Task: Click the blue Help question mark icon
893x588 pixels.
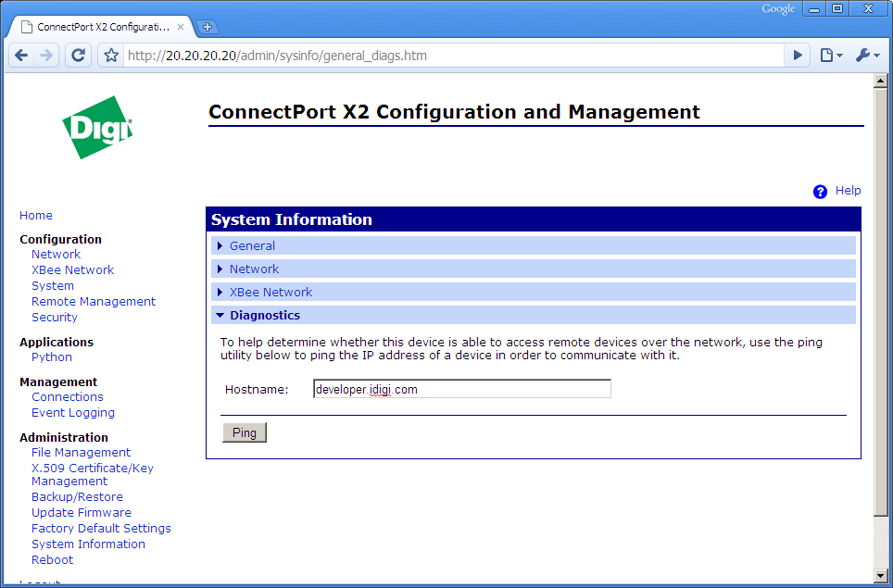Action: coord(820,192)
